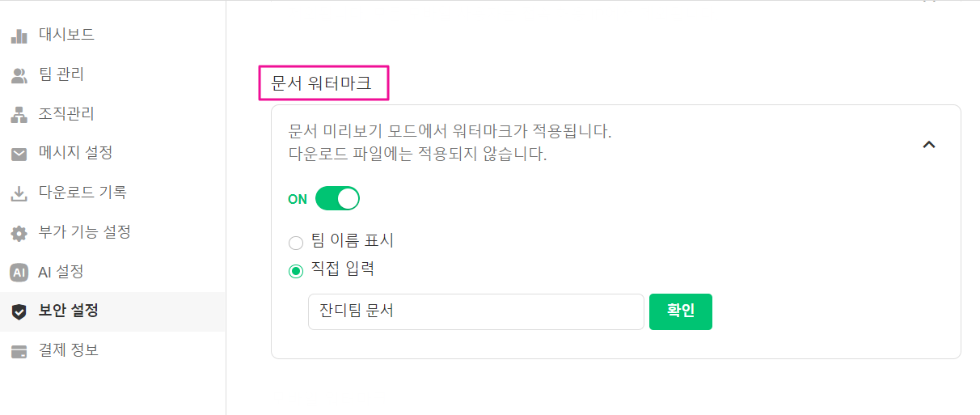Click the 문서 워터마크 section heading

coord(321,83)
